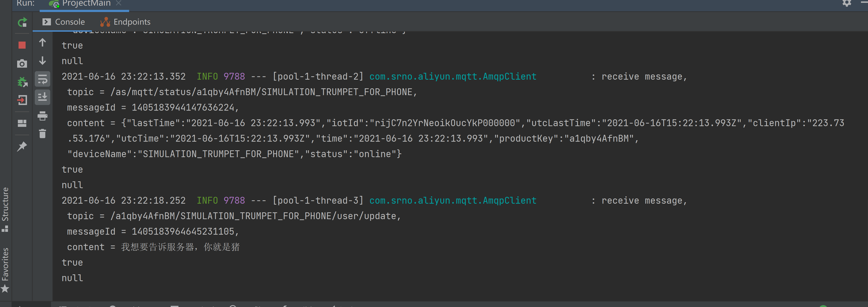Print the console output
This screenshot has width=868, height=307.
[42, 116]
